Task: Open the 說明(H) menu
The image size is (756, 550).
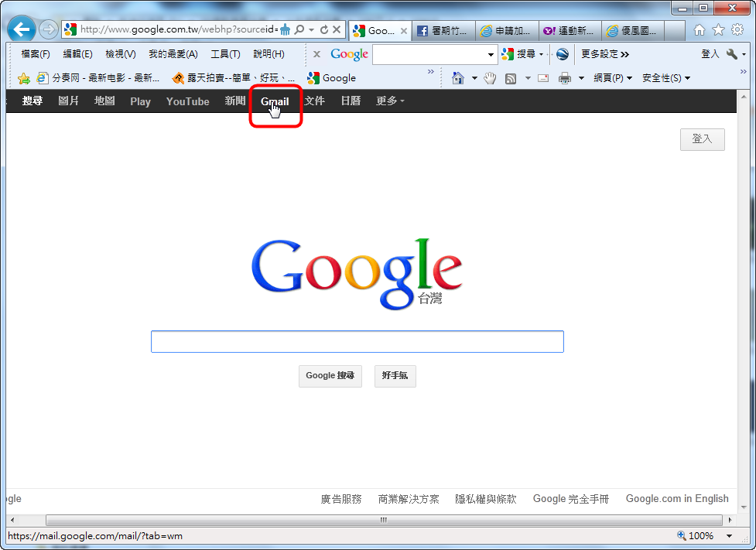Action: [x=269, y=54]
